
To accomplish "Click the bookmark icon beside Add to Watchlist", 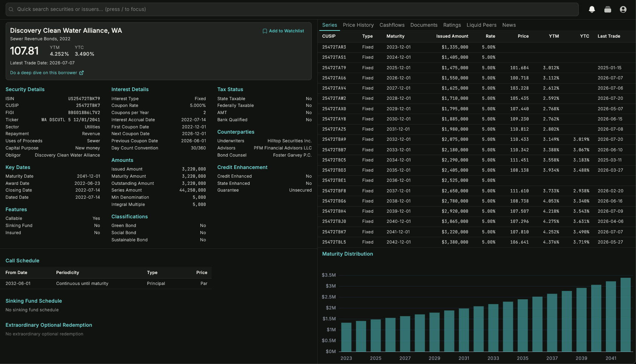I will (265, 31).
